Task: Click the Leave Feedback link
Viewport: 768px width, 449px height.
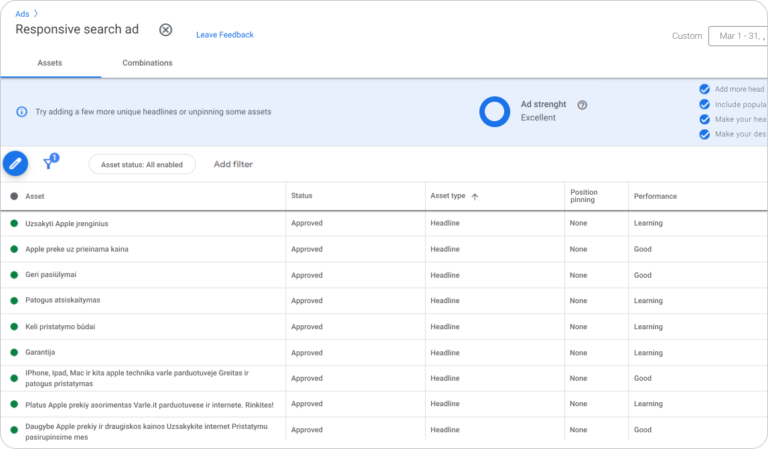Action: click(225, 35)
